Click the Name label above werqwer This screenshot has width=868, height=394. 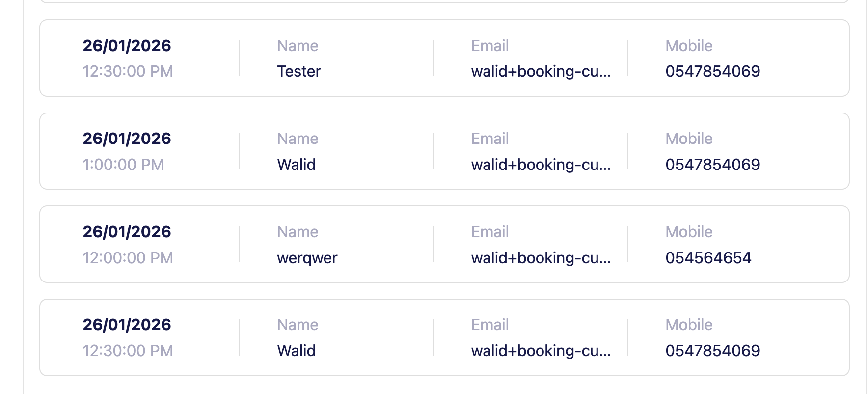coord(298,232)
